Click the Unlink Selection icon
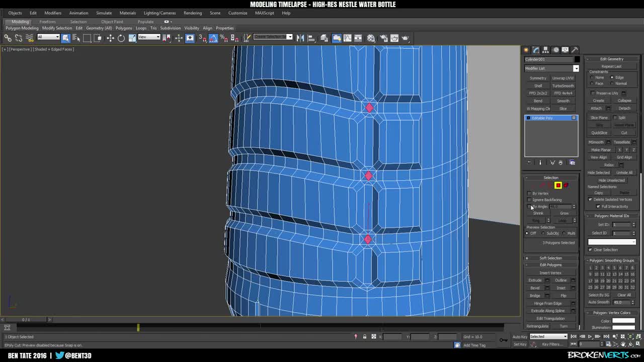The width and height of the screenshot is (644, 362). pyautogui.click(x=19, y=38)
